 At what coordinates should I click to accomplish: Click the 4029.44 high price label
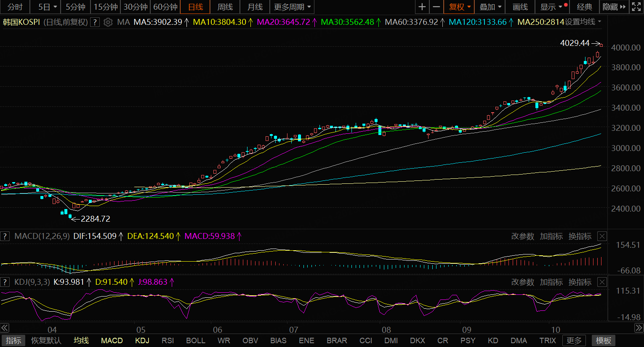pyautogui.click(x=575, y=43)
